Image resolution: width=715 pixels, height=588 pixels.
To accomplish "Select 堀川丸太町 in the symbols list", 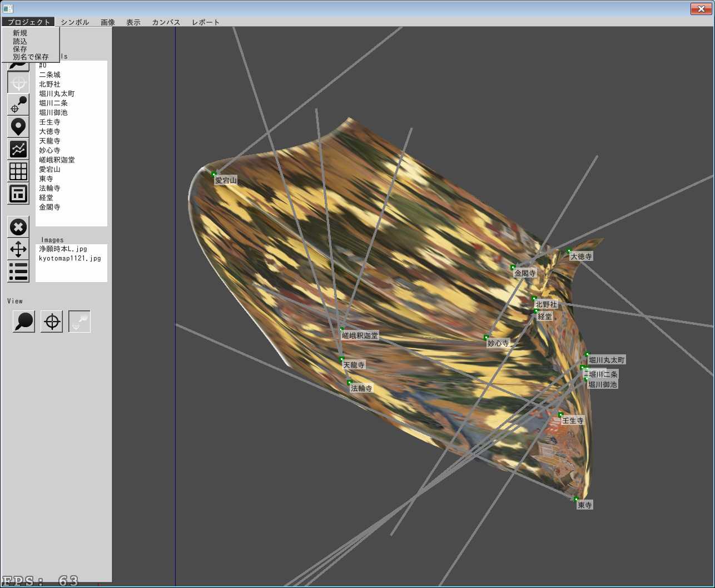I will point(57,93).
